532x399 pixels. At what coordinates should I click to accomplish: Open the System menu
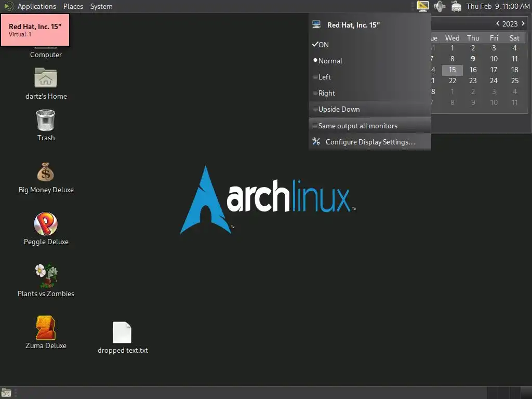(x=101, y=6)
